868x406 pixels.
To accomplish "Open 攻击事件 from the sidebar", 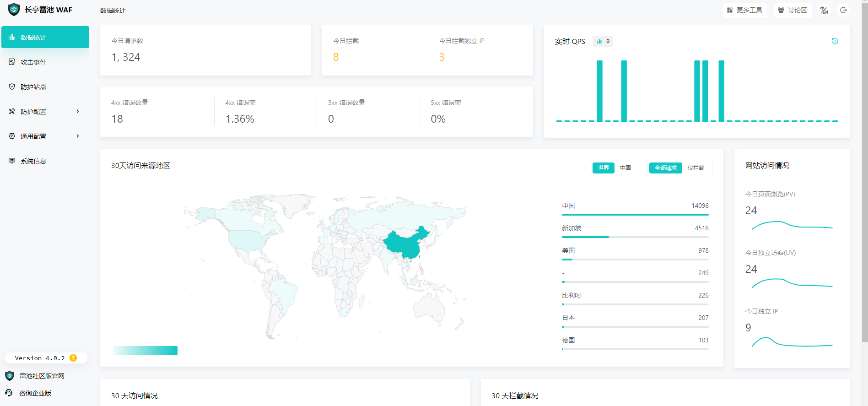I will point(33,62).
